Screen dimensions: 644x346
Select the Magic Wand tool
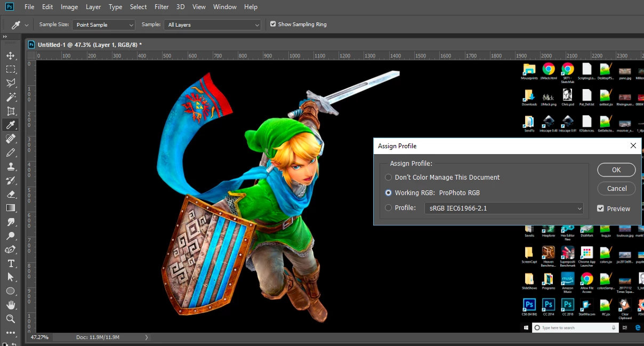(x=11, y=97)
